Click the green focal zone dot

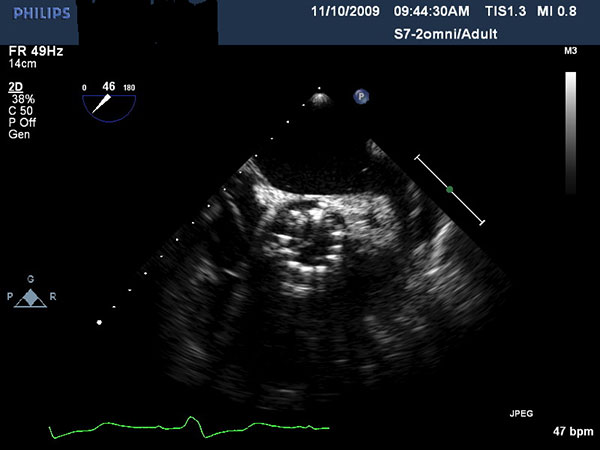tap(450, 188)
